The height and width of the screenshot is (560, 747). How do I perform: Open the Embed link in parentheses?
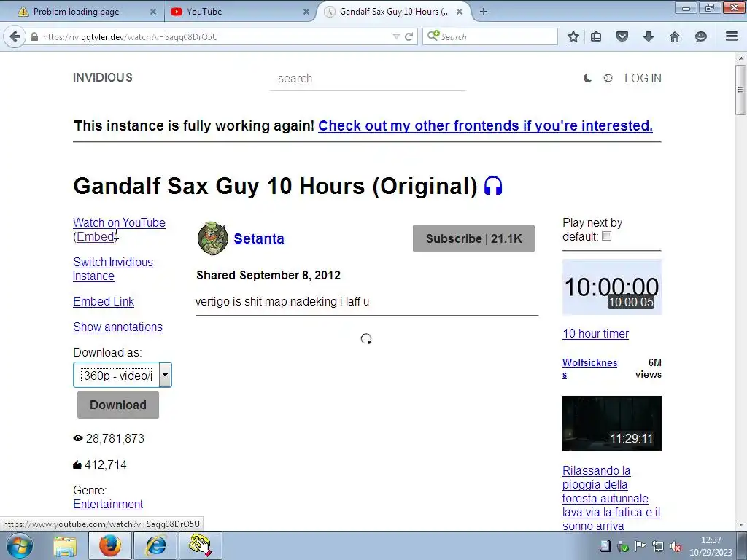click(x=96, y=236)
